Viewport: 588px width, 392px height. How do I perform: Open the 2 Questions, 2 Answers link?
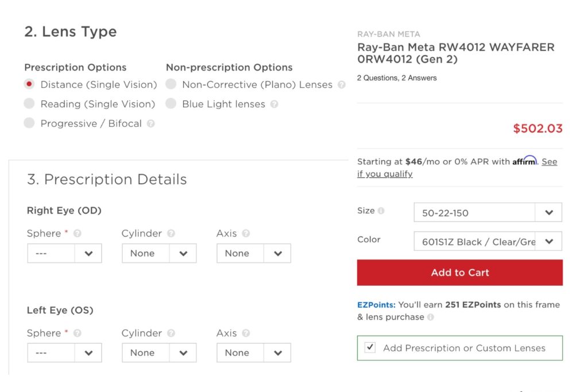(397, 78)
